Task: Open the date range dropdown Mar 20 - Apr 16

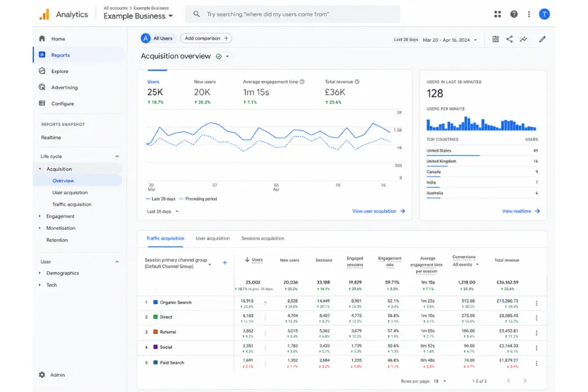Action: [x=449, y=40]
